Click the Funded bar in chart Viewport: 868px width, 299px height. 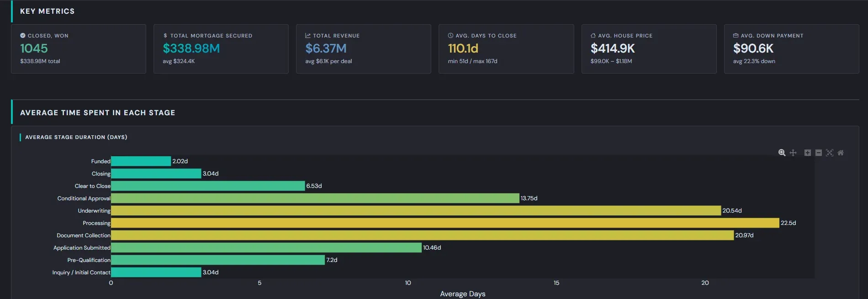click(x=141, y=161)
